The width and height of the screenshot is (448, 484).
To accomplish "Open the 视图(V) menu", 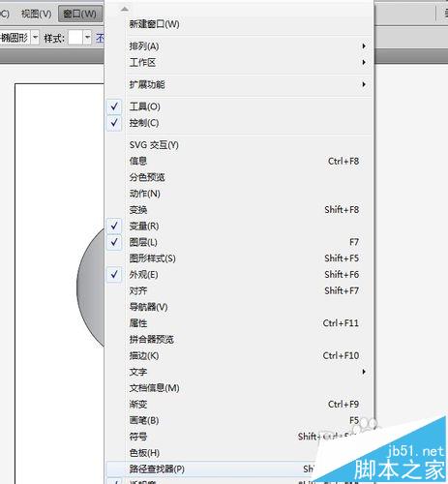I will tap(36, 14).
